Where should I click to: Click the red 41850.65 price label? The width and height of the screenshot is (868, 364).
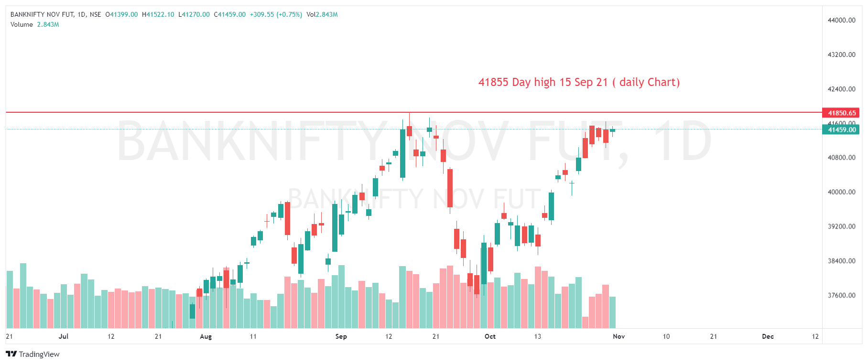click(841, 113)
